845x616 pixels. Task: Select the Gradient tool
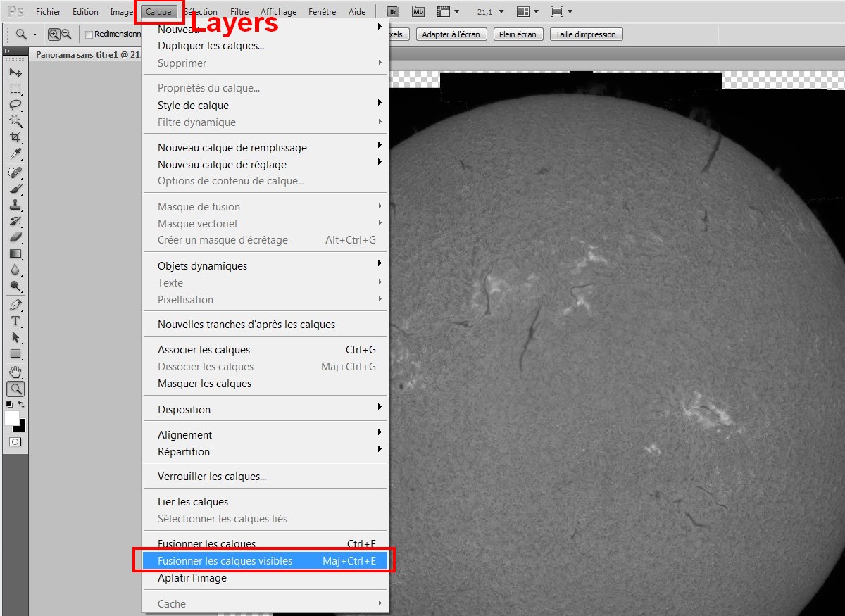[x=15, y=253]
